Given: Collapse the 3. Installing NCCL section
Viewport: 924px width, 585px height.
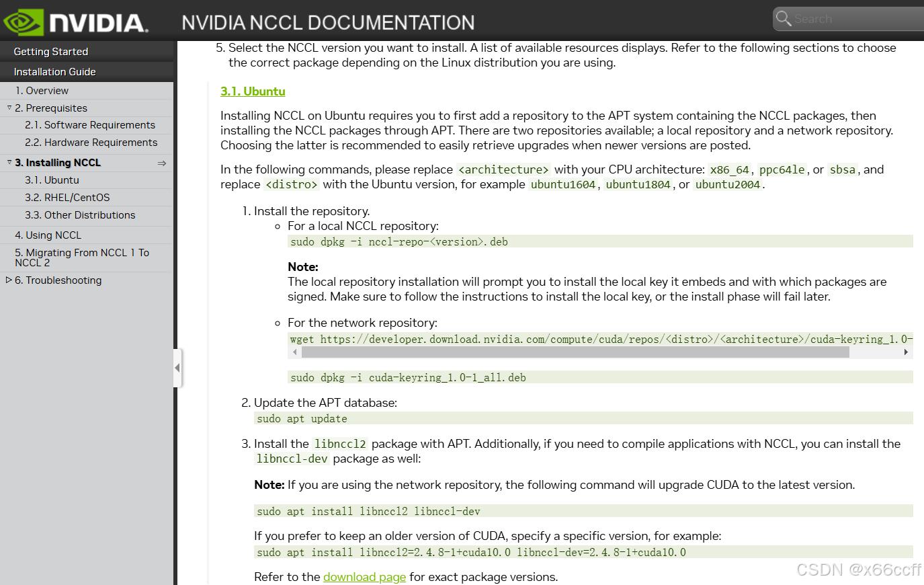Looking at the screenshot, I should coord(9,162).
